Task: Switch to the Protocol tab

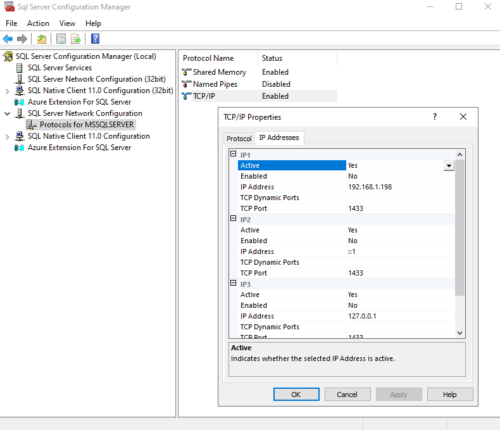Action: [239, 138]
